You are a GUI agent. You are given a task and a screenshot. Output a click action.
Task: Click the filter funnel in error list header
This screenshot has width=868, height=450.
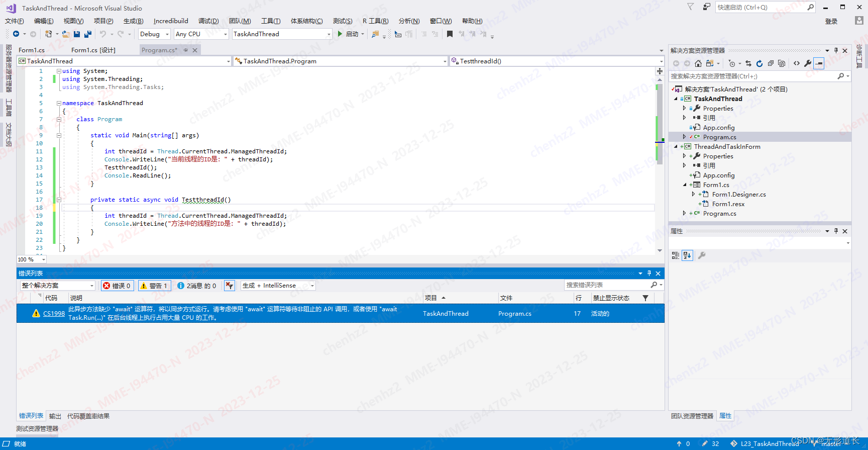point(645,298)
